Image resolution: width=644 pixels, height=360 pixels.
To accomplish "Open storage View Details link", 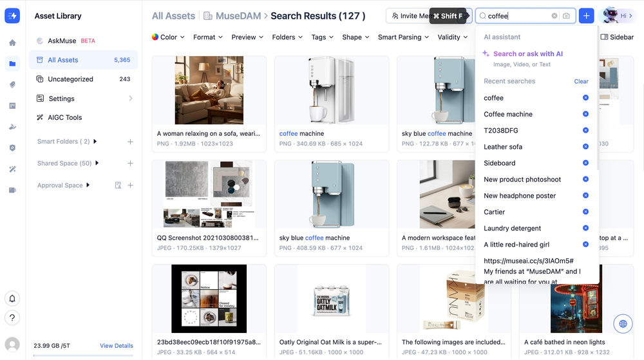I will coord(116,346).
